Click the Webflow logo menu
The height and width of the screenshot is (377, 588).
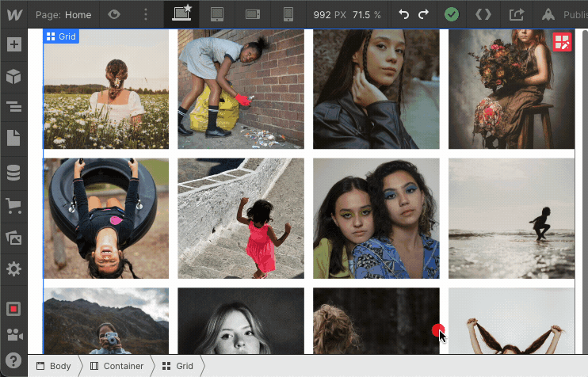point(13,14)
